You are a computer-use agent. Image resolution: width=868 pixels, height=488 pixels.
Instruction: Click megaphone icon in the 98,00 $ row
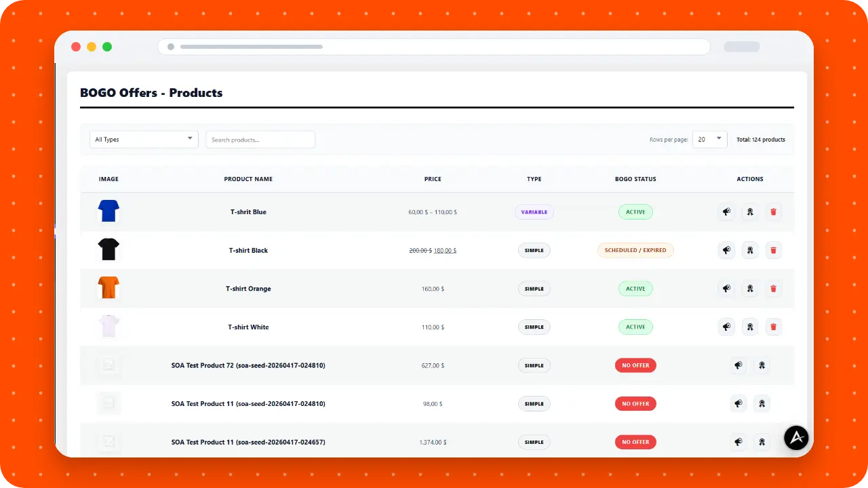tap(738, 404)
